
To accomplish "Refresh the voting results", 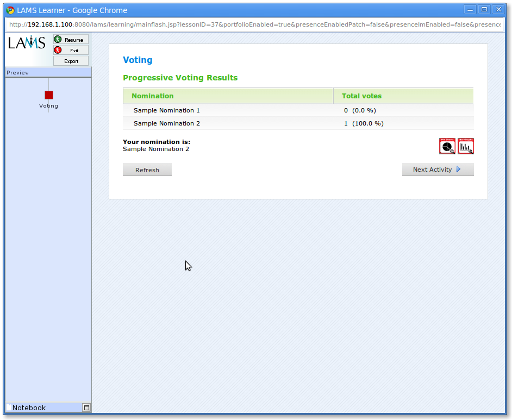I will [147, 170].
